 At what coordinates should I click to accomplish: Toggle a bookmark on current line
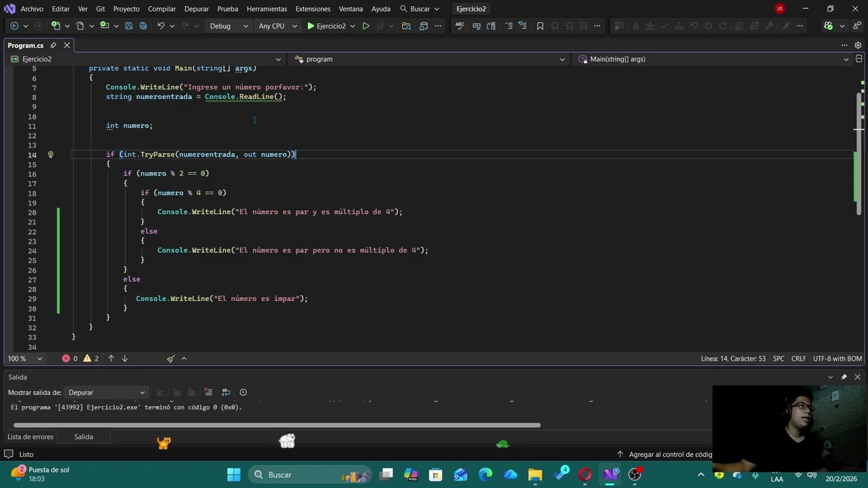[540, 26]
